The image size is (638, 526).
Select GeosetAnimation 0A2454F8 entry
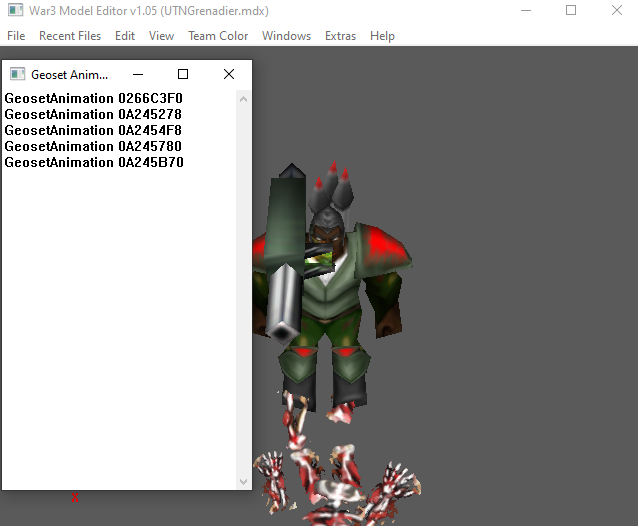tap(93, 130)
